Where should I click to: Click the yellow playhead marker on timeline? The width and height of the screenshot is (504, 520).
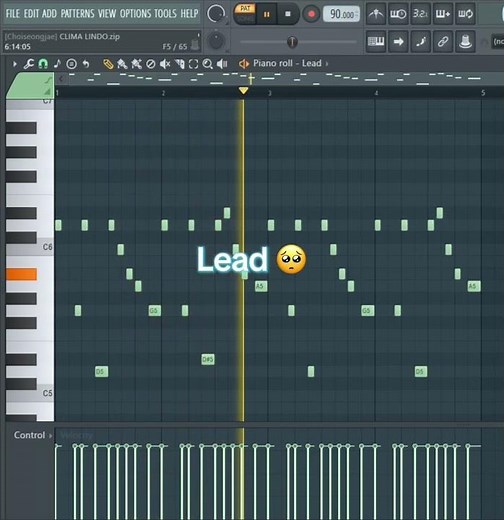(x=244, y=90)
